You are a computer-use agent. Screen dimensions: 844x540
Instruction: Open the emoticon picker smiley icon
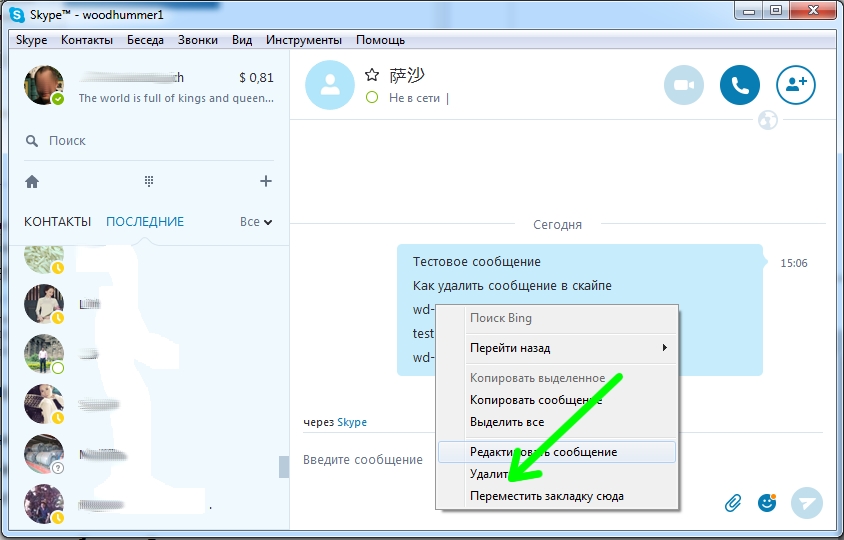767,503
